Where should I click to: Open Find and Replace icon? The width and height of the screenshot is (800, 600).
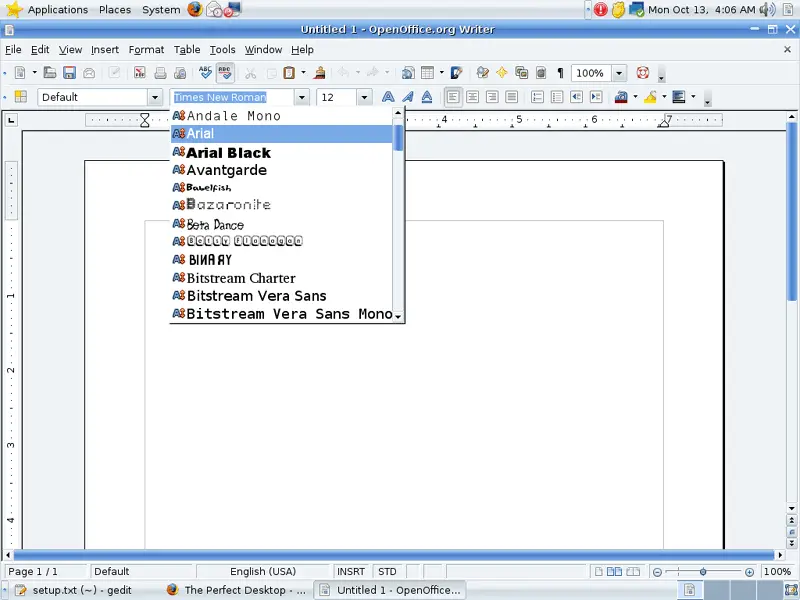(x=482, y=73)
